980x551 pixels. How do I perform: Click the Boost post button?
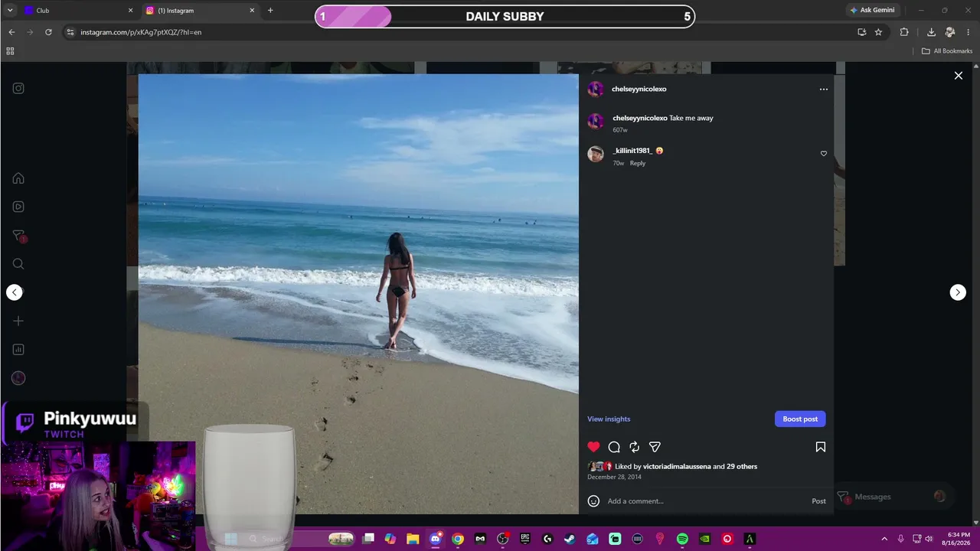(800, 419)
